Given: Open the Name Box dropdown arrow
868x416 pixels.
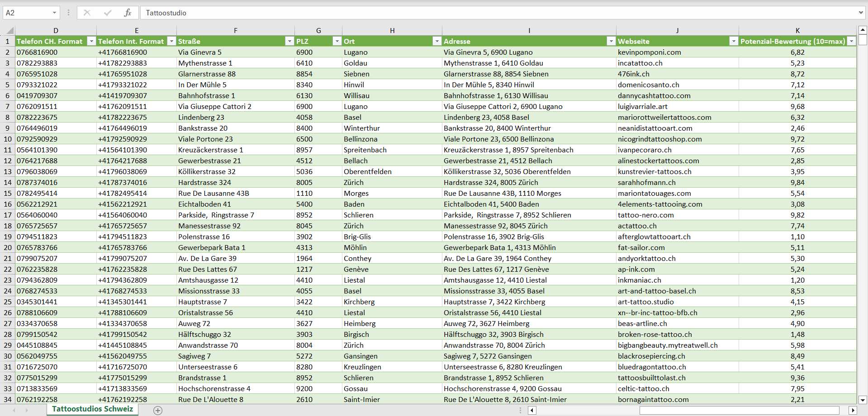Looking at the screenshot, I should coord(54,13).
